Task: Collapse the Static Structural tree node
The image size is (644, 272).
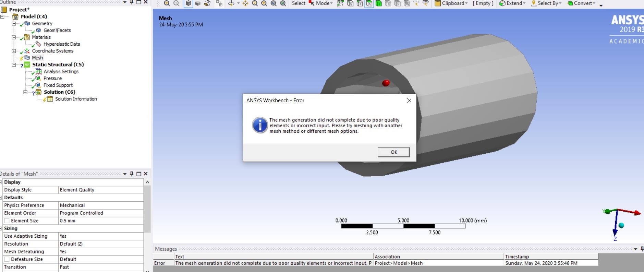Action: pyautogui.click(x=14, y=64)
